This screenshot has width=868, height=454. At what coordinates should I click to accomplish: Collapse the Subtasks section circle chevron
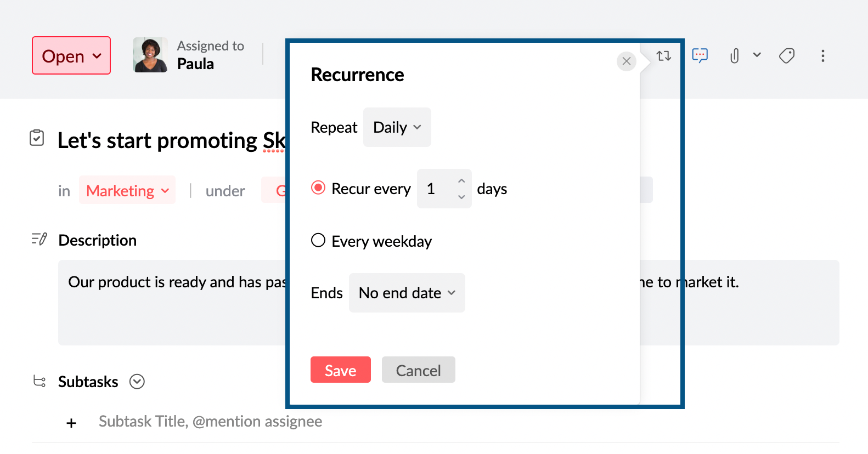click(x=137, y=382)
